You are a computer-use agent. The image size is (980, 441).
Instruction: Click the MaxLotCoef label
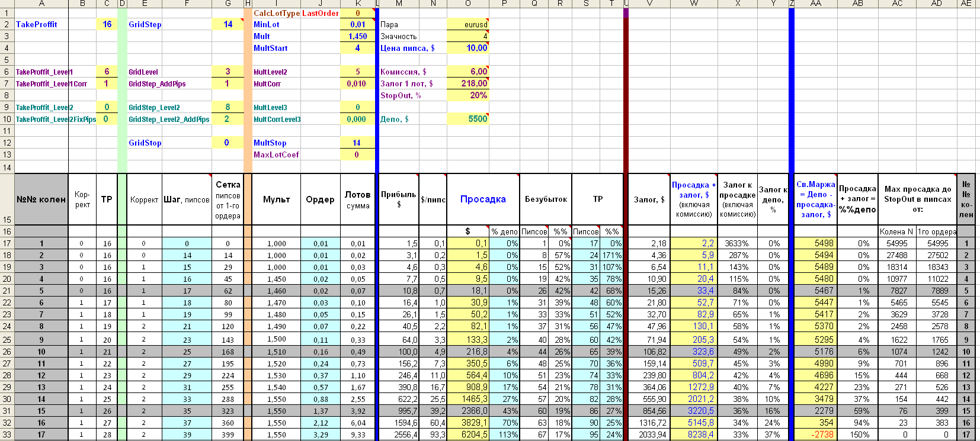click(x=276, y=154)
